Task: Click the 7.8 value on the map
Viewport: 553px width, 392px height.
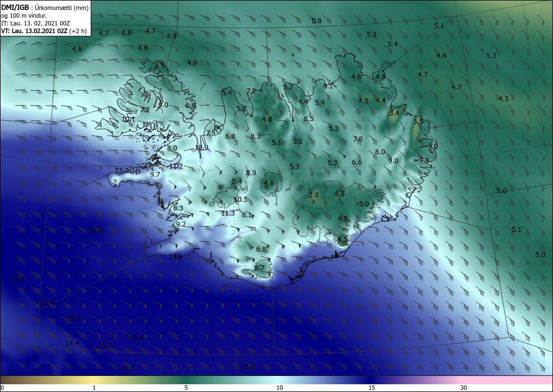Action: [x=358, y=139]
